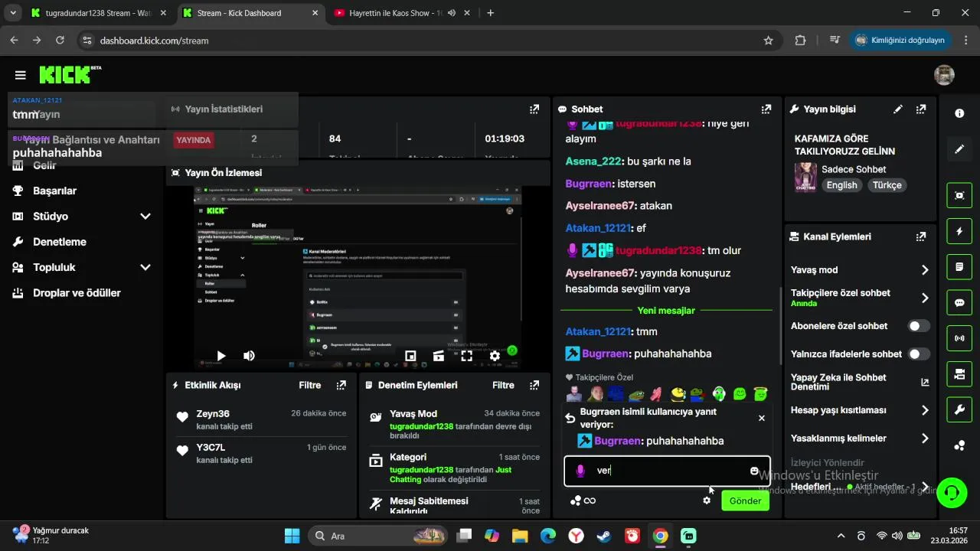Pop out the Kanal Eylemleri panel

921,236
